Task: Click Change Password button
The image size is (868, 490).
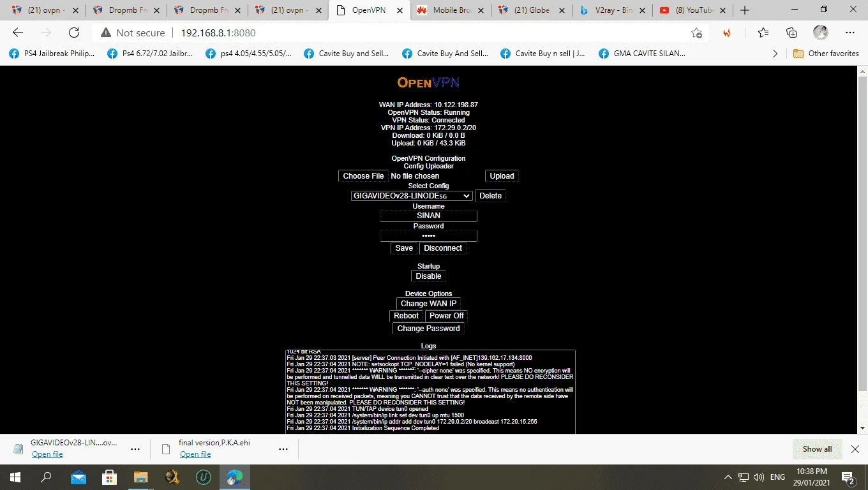Action: click(428, 329)
